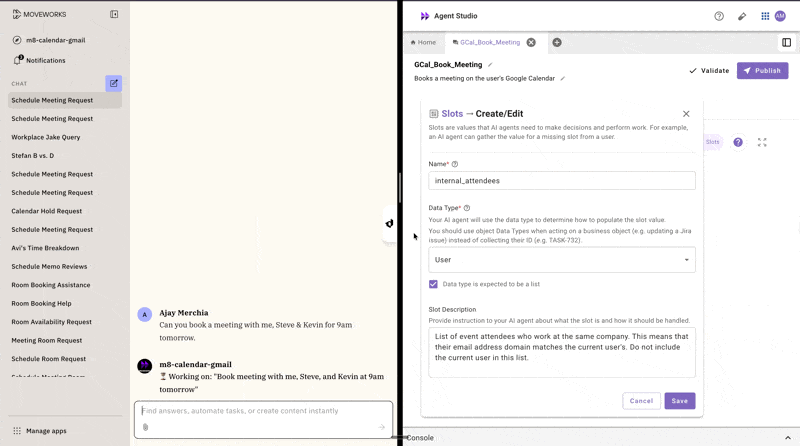Click the m8-calendar-gmail bot avatar
The image size is (800, 446).
(144, 366)
